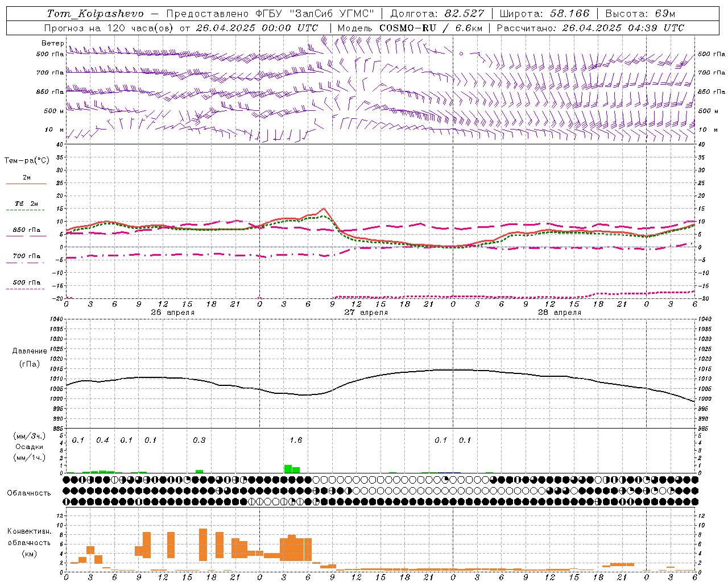The height and width of the screenshot is (582, 728).
Task: Click the 1.6 precipitation value
Action: pos(296,440)
